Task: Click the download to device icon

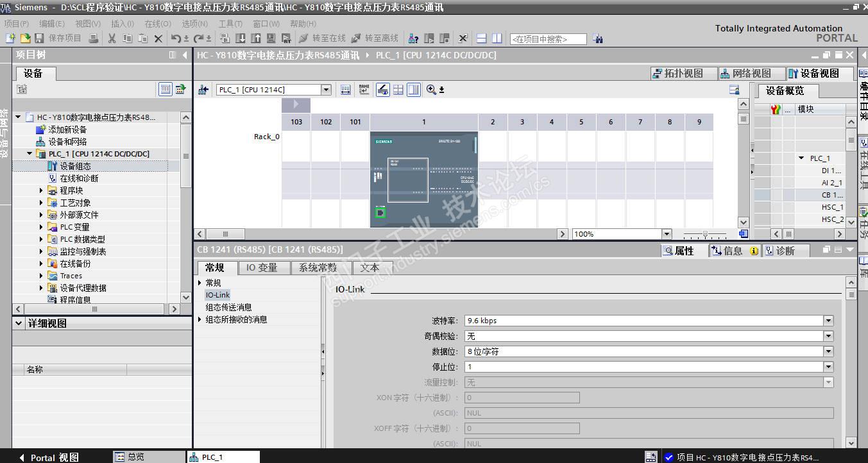Action: coord(240,38)
